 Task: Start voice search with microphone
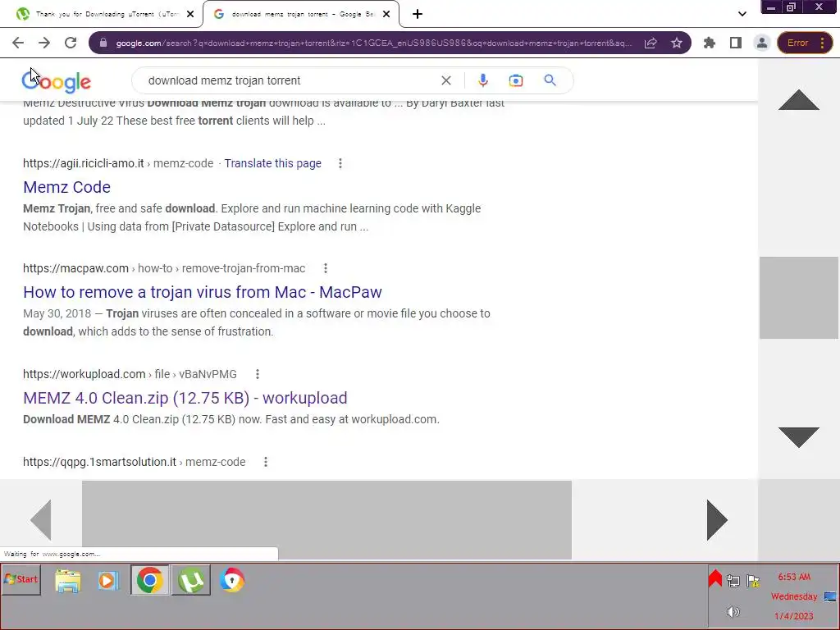pyautogui.click(x=482, y=80)
